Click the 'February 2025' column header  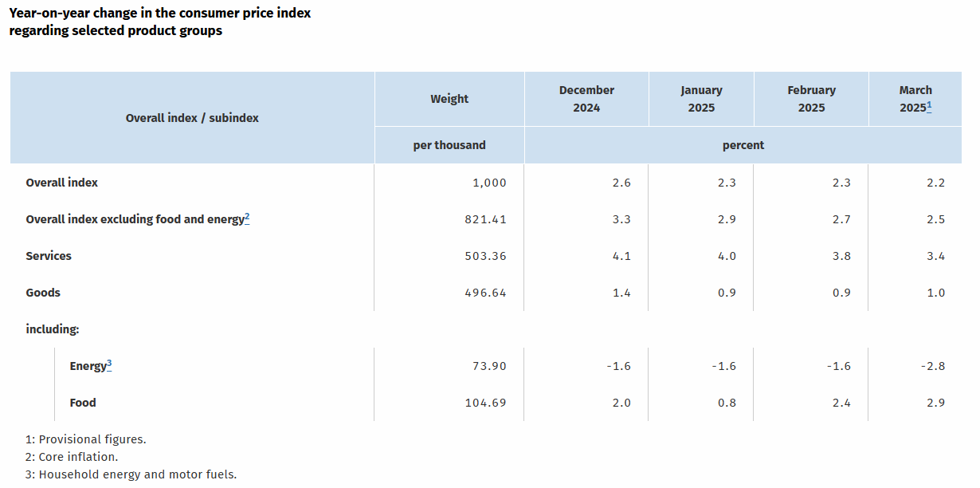point(811,99)
